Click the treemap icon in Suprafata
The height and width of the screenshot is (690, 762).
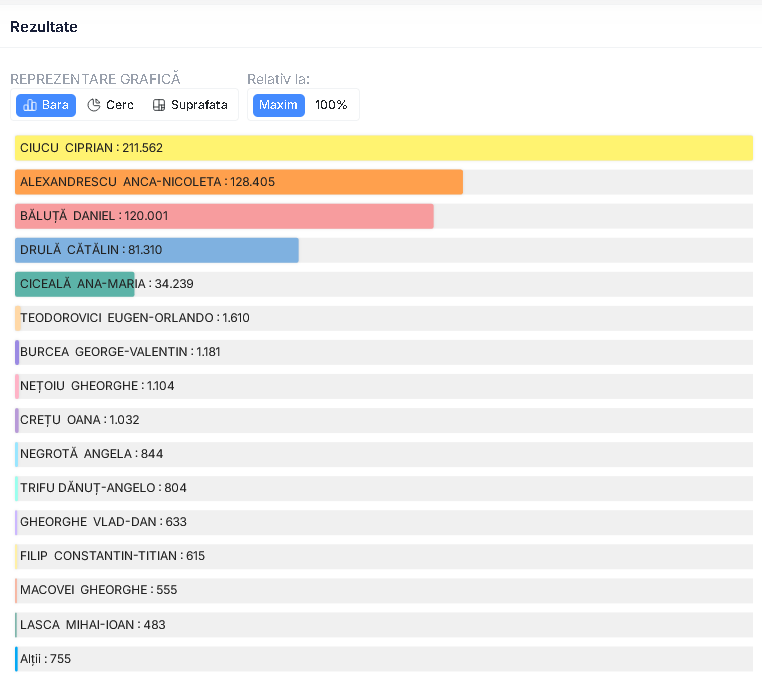click(x=159, y=105)
